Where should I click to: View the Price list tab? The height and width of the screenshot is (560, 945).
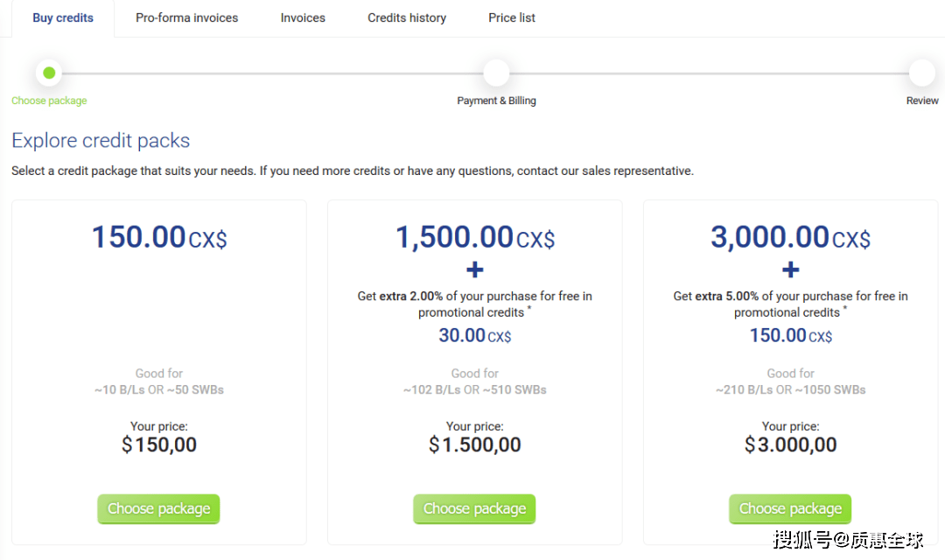click(512, 17)
